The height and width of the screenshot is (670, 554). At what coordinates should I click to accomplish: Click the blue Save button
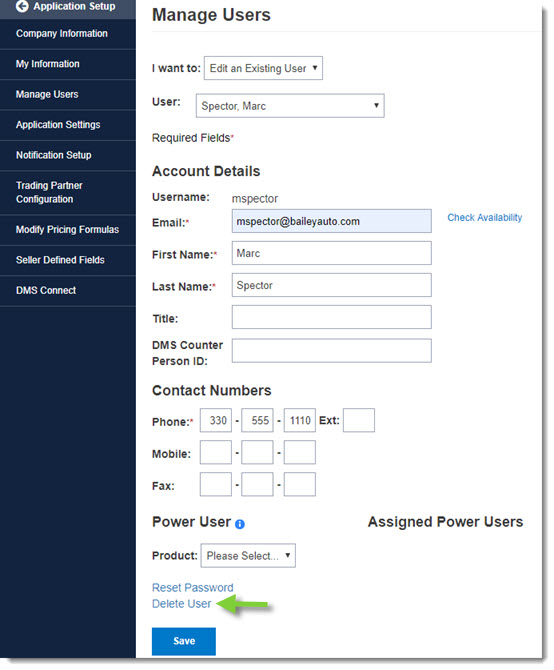[x=184, y=641]
